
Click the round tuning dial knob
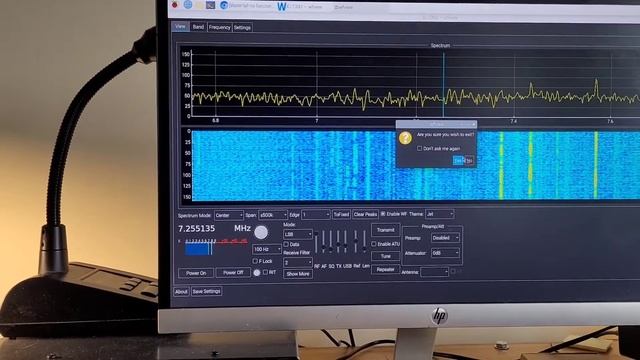click(x=261, y=232)
